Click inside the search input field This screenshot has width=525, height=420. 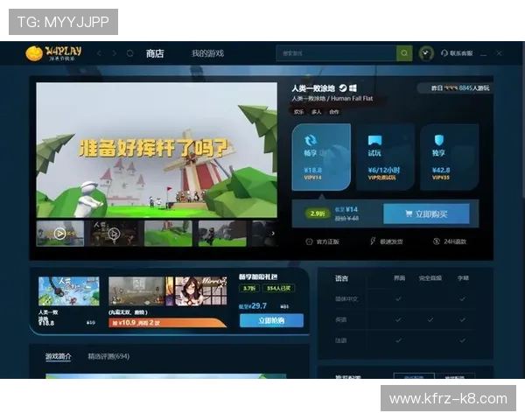(336, 53)
